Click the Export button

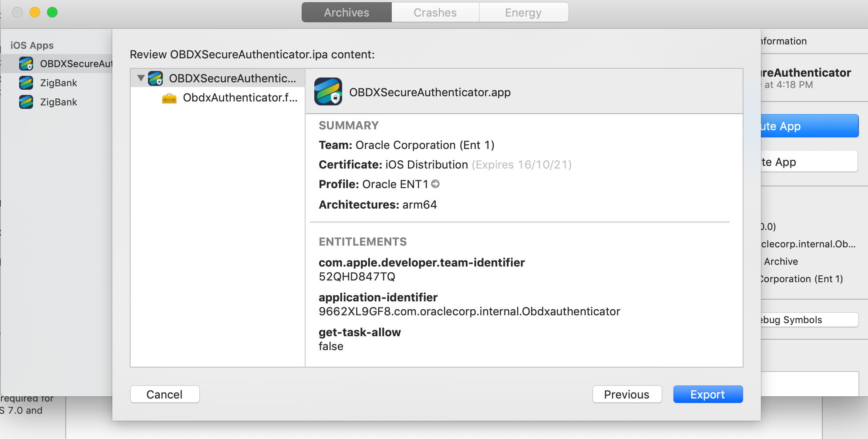click(708, 394)
